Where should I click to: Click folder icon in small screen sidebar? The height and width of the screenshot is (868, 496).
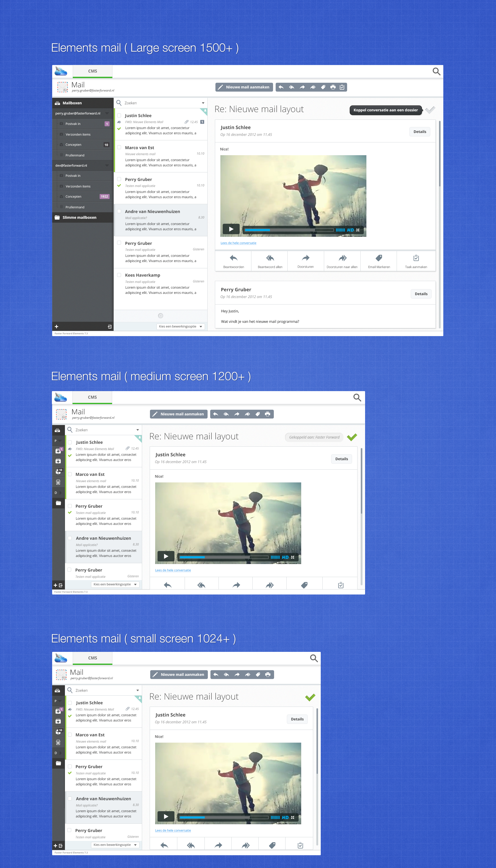58,763
